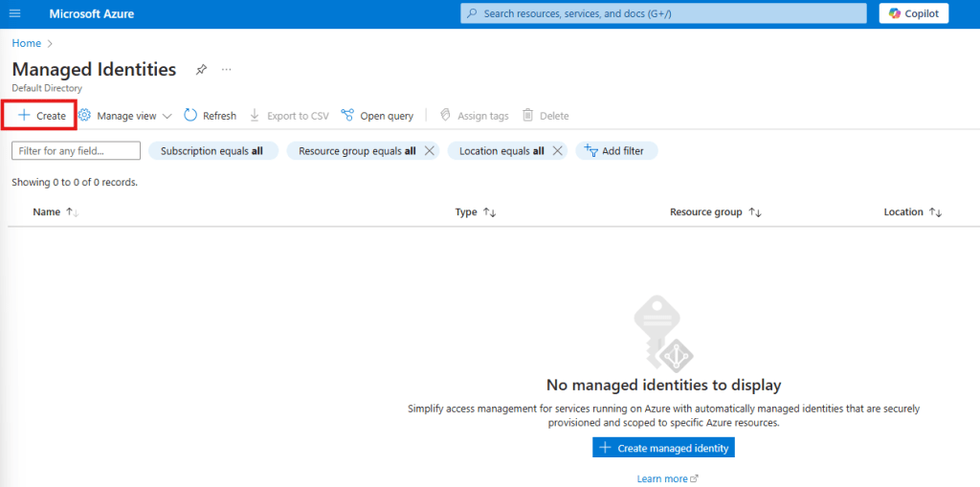Open the more options ellipsis
Screen dimensions: 980x487
(x=227, y=70)
